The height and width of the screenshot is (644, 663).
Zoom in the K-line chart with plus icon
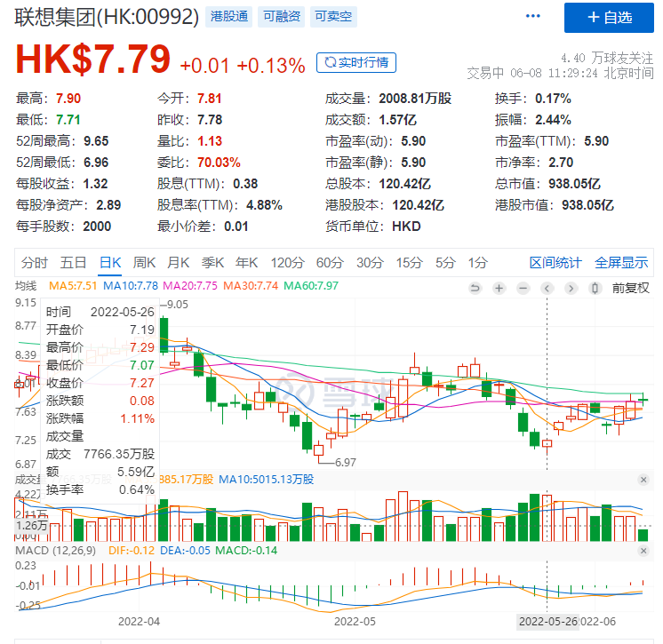(499, 288)
